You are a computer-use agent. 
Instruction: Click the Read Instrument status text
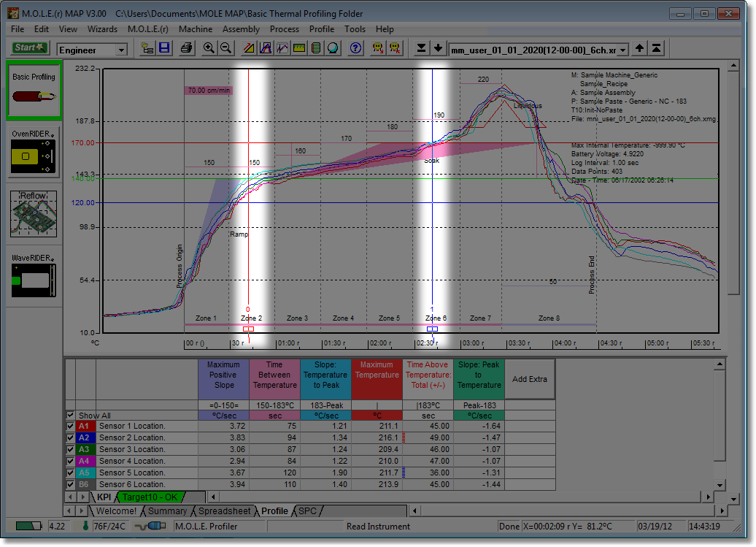tap(378, 527)
